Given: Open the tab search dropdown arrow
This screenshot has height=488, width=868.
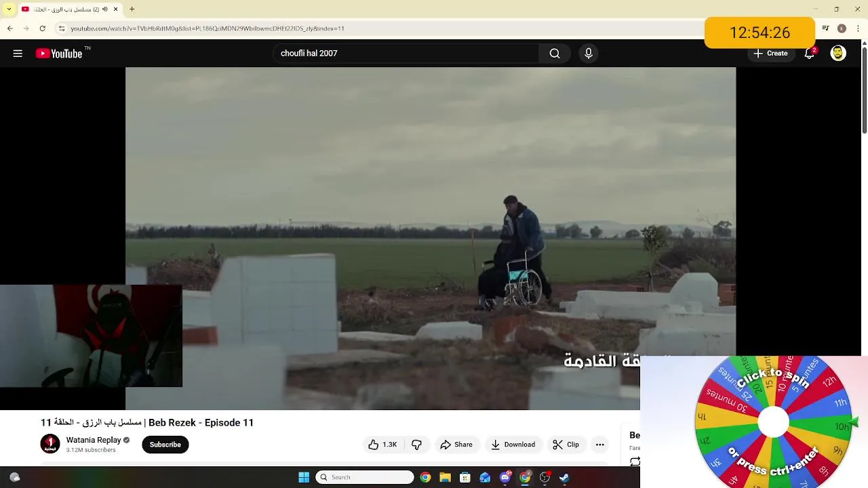Looking at the screenshot, I should pyautogui.click(x=9, y=9).
